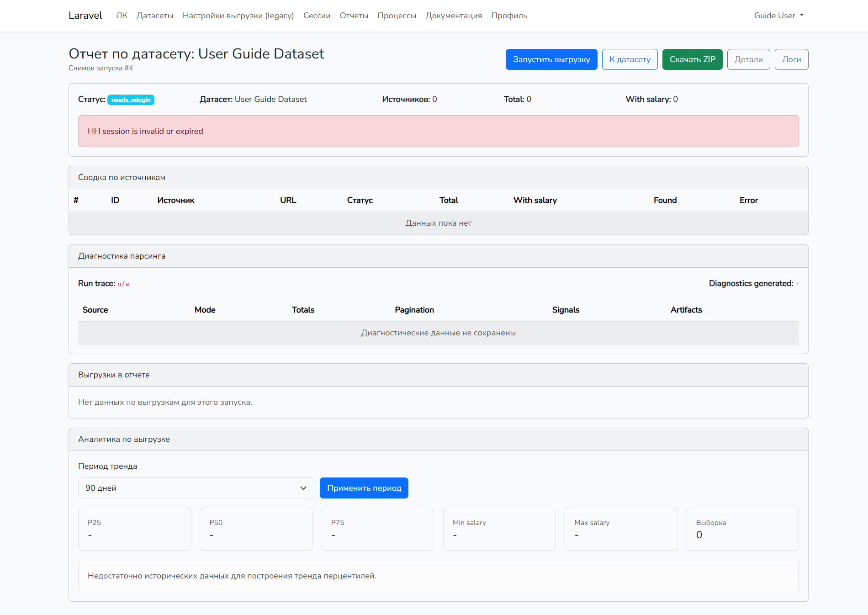
Task: Click Применить период button
Action: pyautogui.click(x=364, y=488)
